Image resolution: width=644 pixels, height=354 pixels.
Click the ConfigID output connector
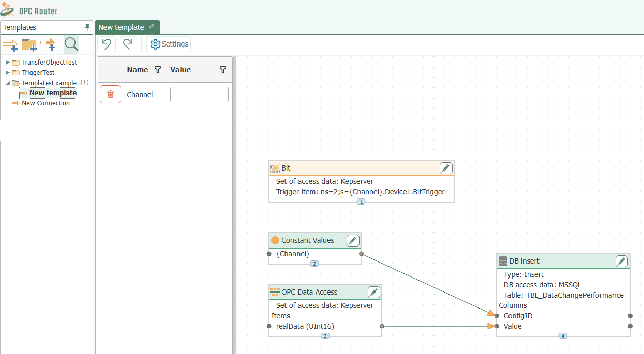coord(630,316)
